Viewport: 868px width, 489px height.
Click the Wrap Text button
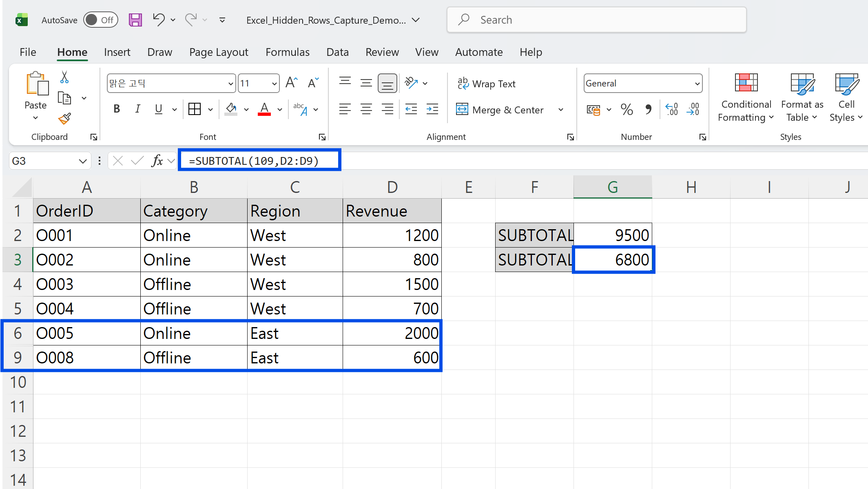pos(486,84)
